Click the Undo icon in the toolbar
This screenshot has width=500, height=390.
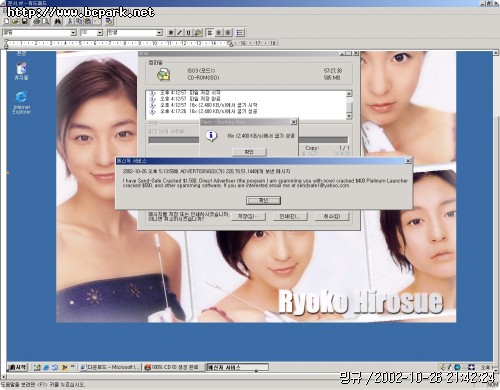point(96,21)
